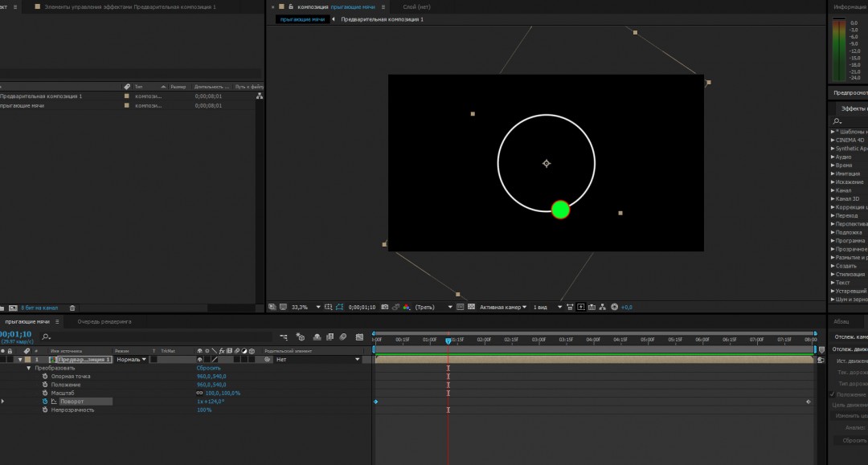The width and height of the screenshot is (868, 465).
Task: Expand the Аудио effects category
Action: click(833, 157)
